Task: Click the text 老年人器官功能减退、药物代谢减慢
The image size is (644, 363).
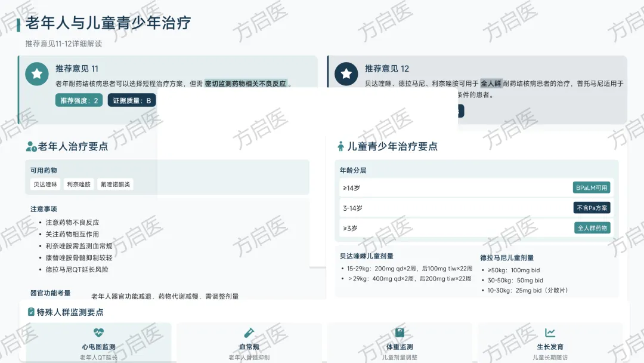Action: pyautogui.click(x=144, y=296)
